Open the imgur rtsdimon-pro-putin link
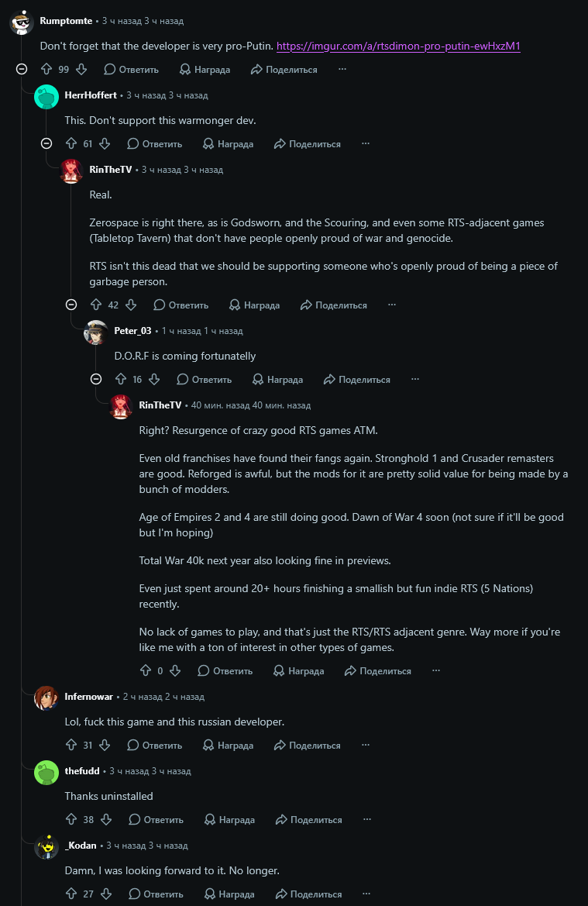Screen dimensions: 588x906 398,47
